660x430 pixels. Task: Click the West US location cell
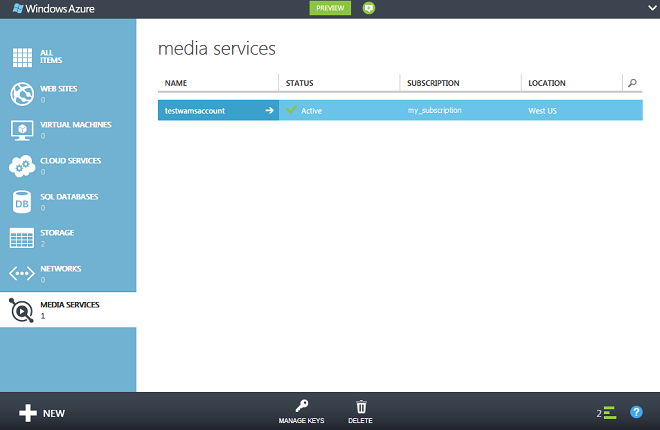(543, 111)
